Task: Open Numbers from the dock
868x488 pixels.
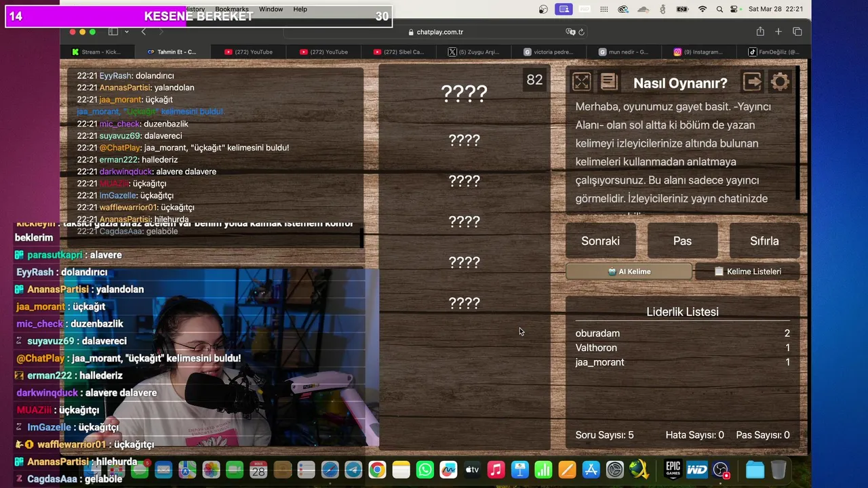Action: 543,469
